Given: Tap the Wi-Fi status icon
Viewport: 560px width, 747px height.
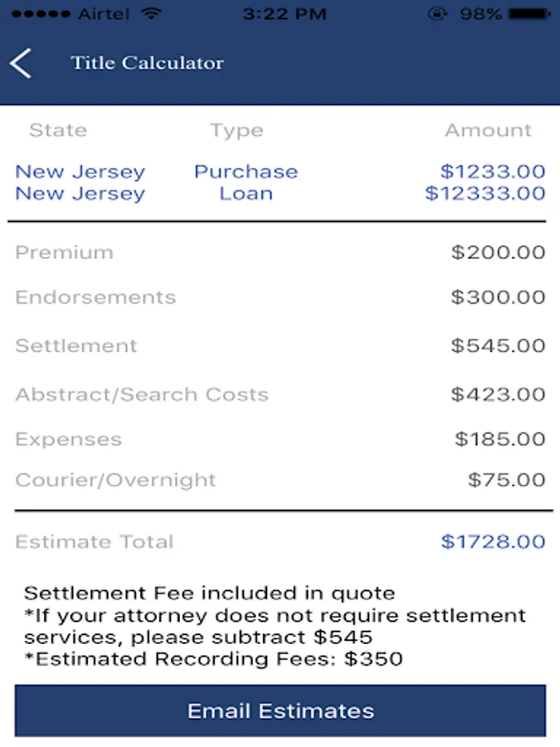Looking at the screenshot, I should coord(150,14).
